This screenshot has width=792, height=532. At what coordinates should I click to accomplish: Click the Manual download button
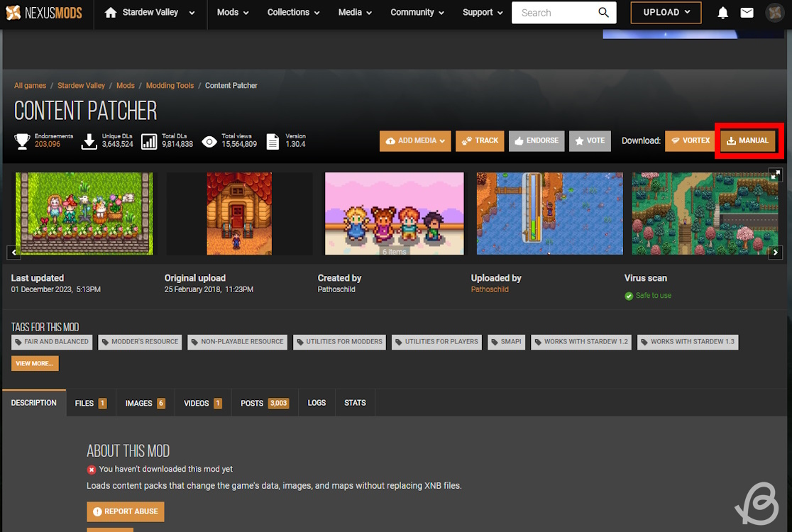tap(747, 140)
